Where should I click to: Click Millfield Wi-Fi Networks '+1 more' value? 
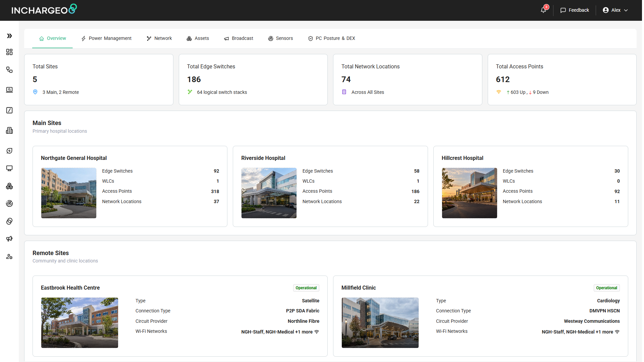pos(581,332)
